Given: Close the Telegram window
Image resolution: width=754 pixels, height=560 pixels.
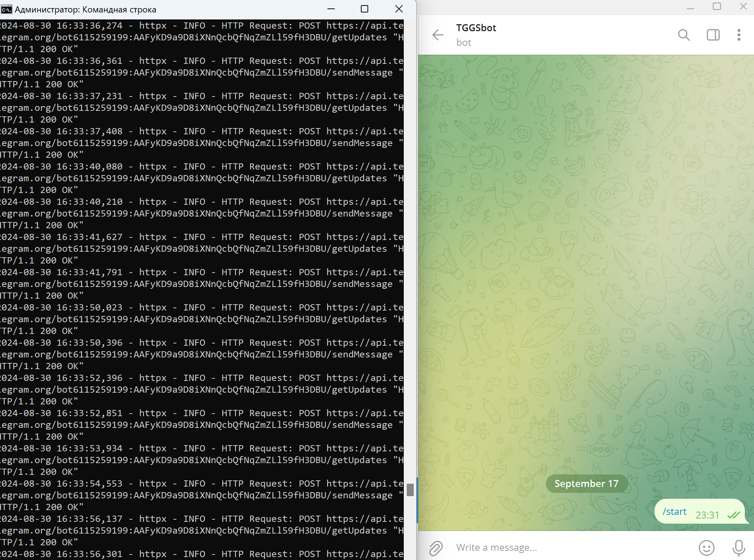Looking at the screenshot, I should tap(743, 7).
